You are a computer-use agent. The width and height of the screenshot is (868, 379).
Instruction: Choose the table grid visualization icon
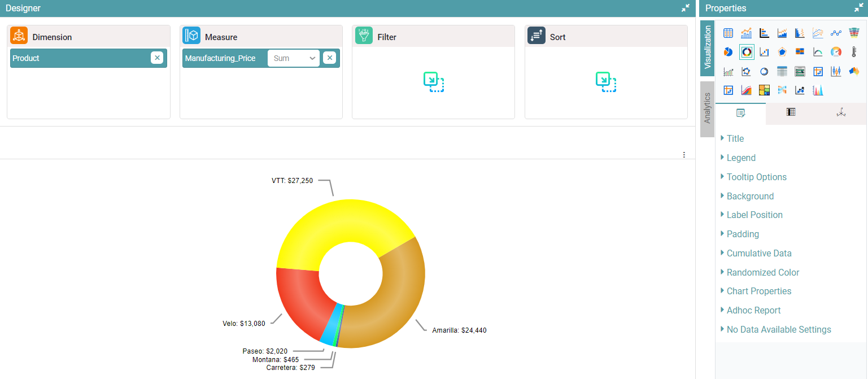coord(728,33)
